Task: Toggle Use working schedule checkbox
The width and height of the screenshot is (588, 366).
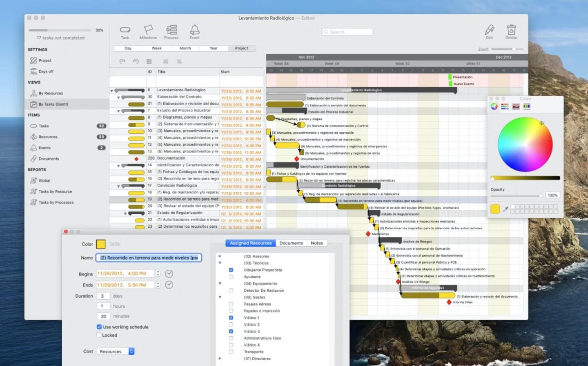Action: click(99, 327)
